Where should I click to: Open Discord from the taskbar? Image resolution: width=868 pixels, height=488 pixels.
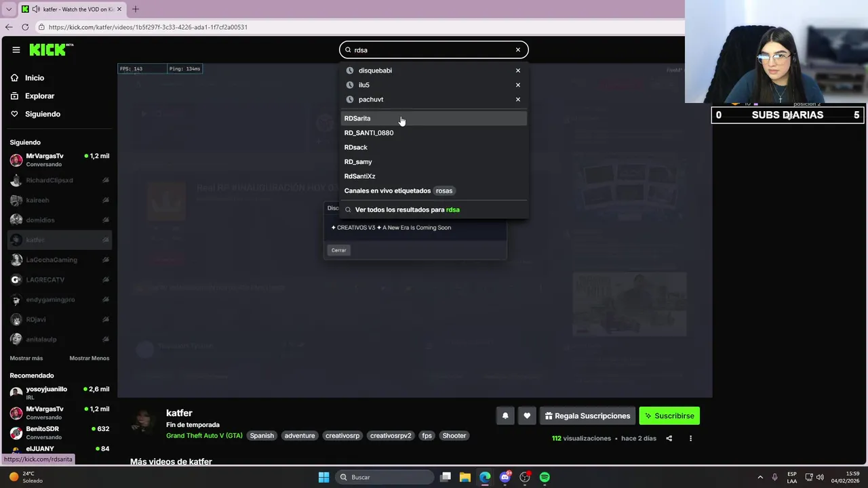[505, 477]
